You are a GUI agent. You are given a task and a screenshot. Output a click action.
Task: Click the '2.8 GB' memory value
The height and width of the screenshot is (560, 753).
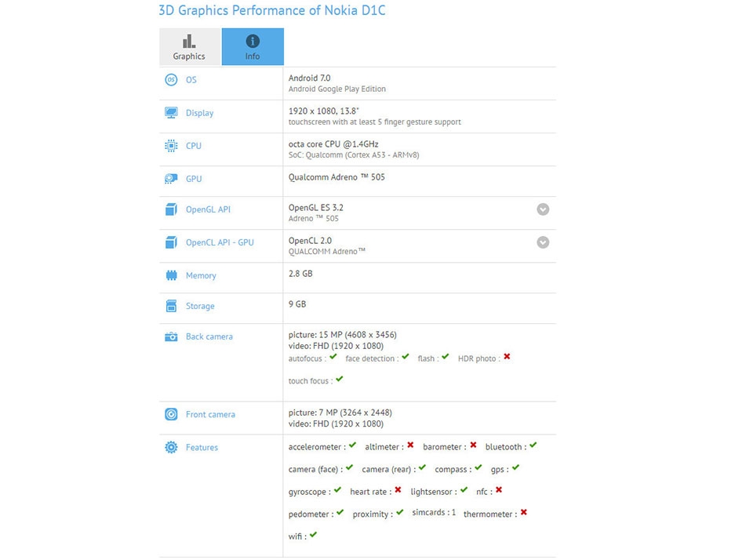(300, 274)
